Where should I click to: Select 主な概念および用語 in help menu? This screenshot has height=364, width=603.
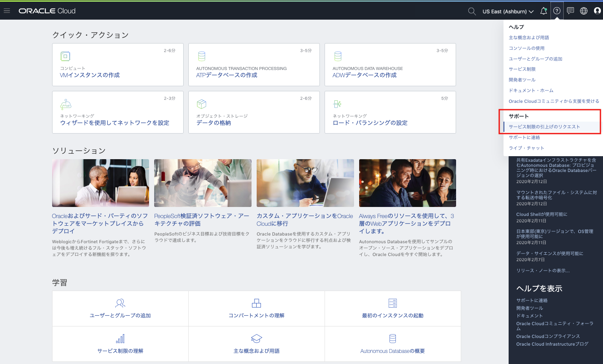(529, 38)
